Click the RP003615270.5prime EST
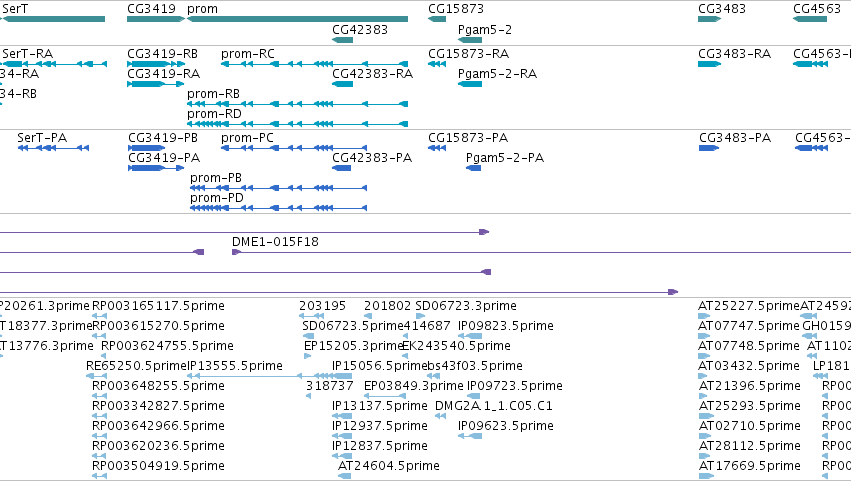 click(99, 336)
